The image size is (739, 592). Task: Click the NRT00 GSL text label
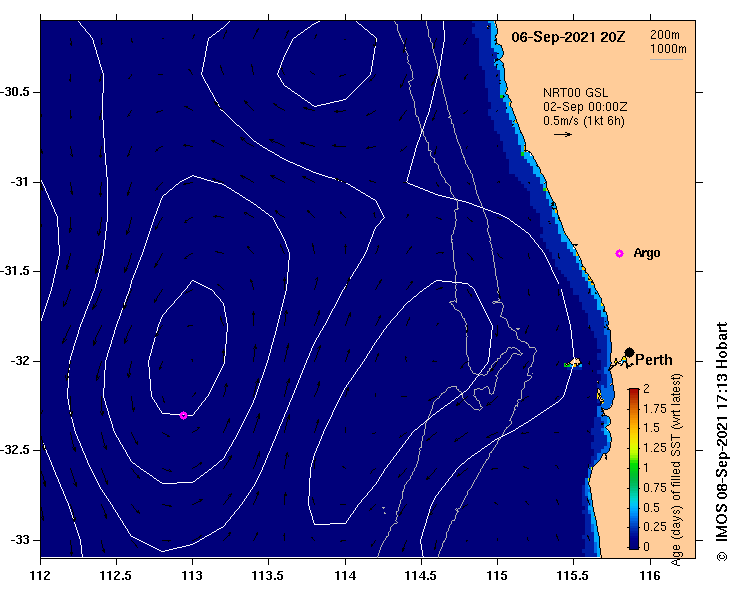(x=575, y=93)
